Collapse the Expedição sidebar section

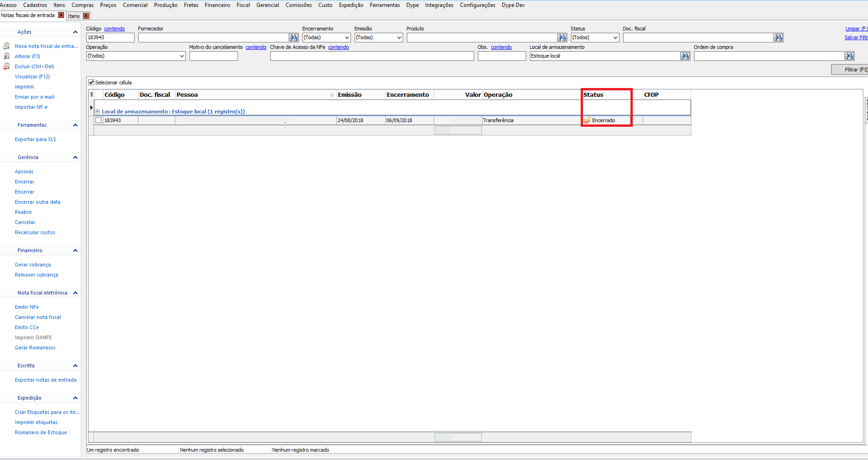click(x=75, y=398)
